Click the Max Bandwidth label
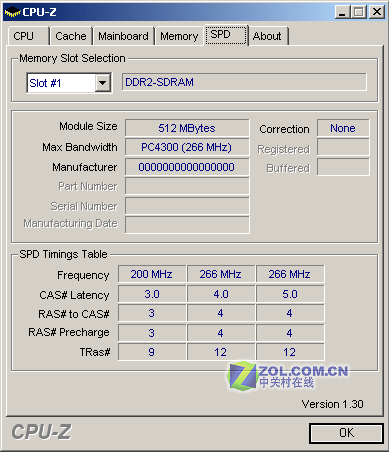This screenshot has height=452, width=389. 80,147
